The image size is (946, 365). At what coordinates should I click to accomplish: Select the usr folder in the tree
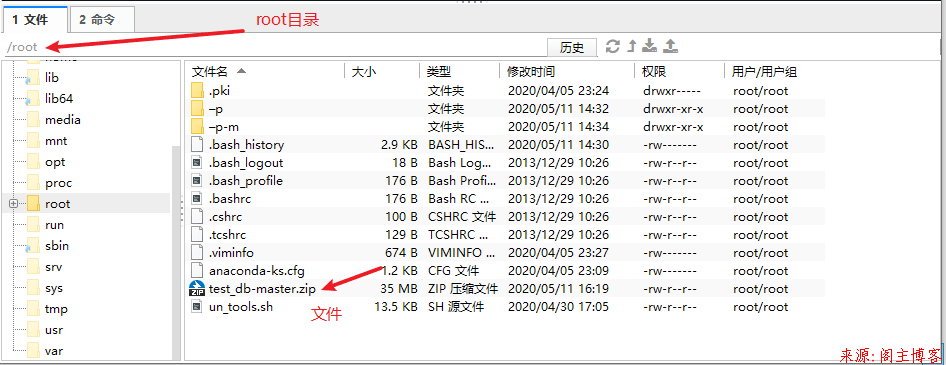coord(54,330)
